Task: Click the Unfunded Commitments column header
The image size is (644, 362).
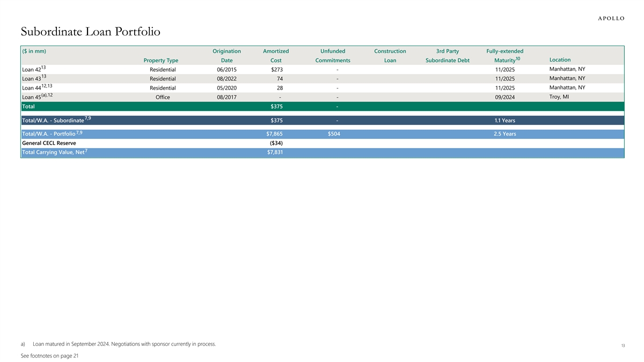Action: [x=333, y=56]
